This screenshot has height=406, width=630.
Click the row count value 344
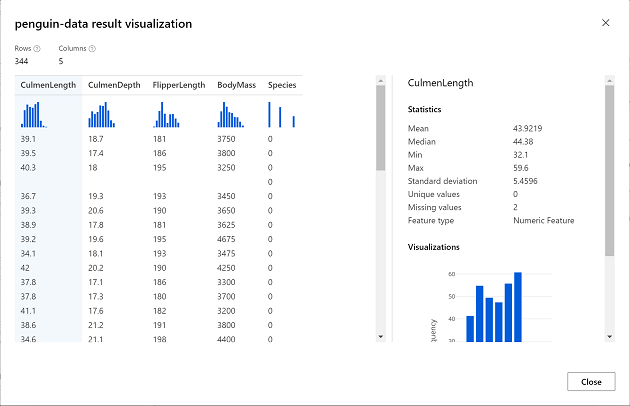pos(21,61)
